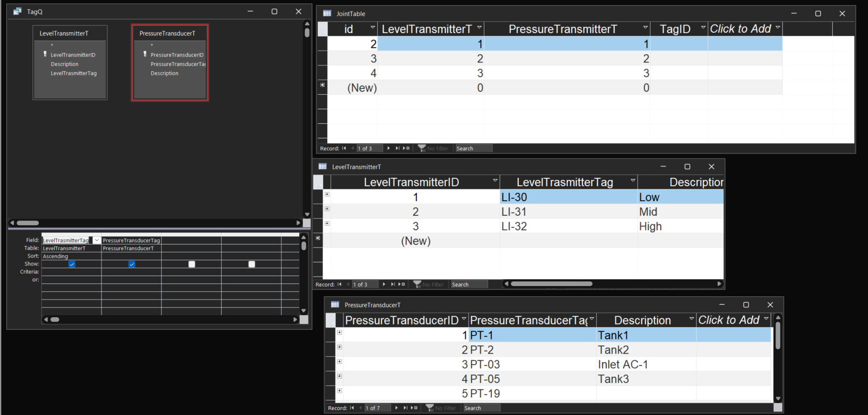
Task: Click Search box in PressureTransducerT navigation bar
Action: pyautogui.click(x=481, y=408)
